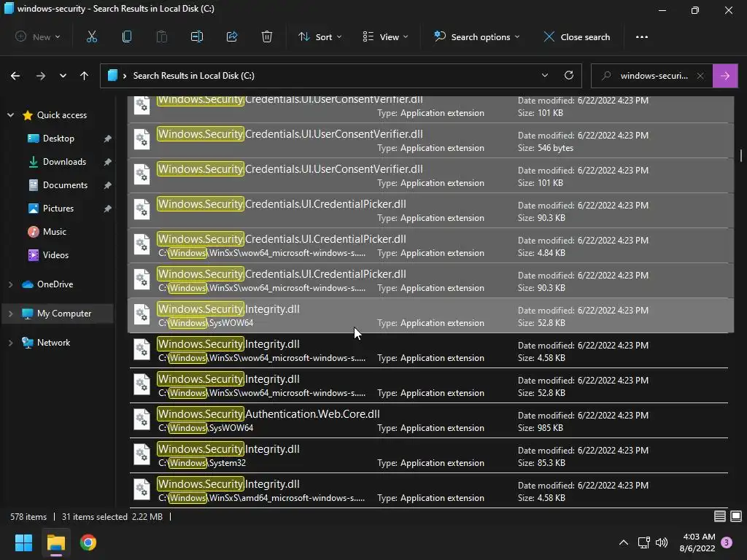Screen dimensions: 747x560
Task: Select Integrity.dll in System32 folder
Action: tap(429, 456)
